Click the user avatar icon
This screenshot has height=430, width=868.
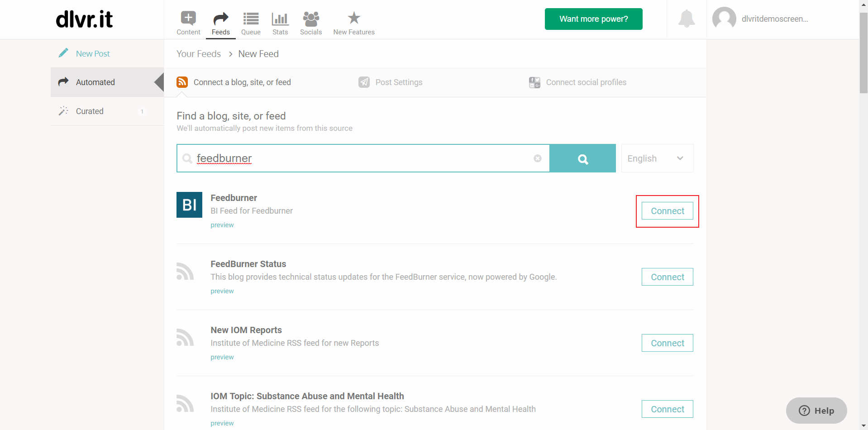[x=724, y=19]
